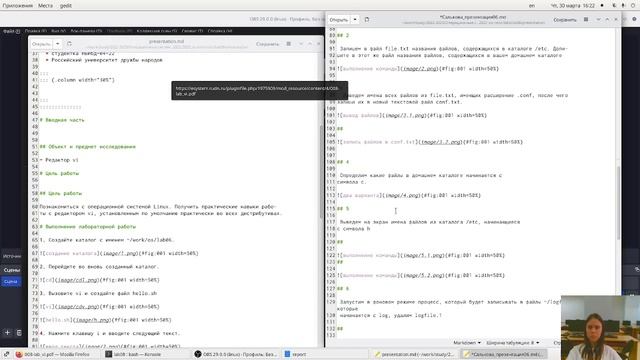The height and width of the screenshot is (360, 640).
Task: Click the presentation.md window vertical scrollbar
Action: coord(321,171)
